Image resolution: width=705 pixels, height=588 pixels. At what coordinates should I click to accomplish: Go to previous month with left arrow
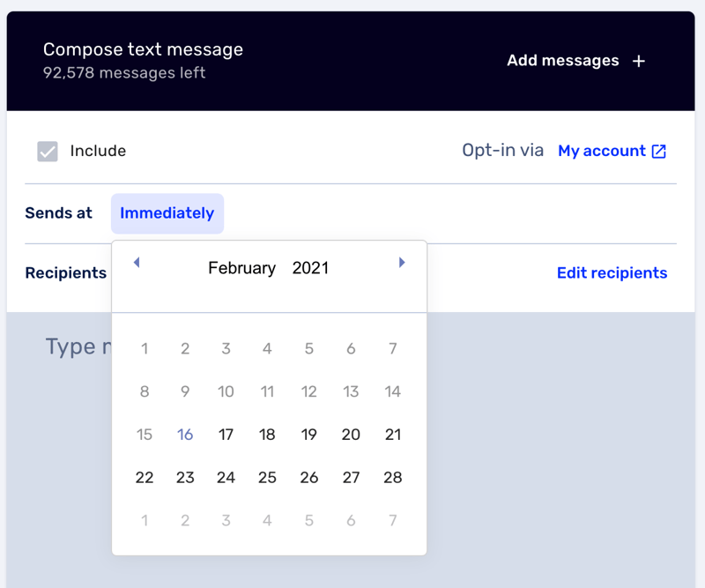point(137,263)
